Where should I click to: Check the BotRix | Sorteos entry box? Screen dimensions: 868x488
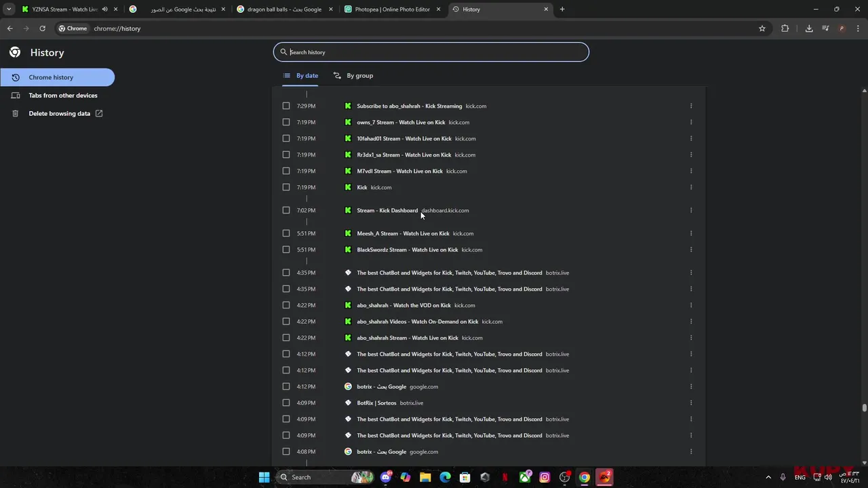tap(286, 403)
